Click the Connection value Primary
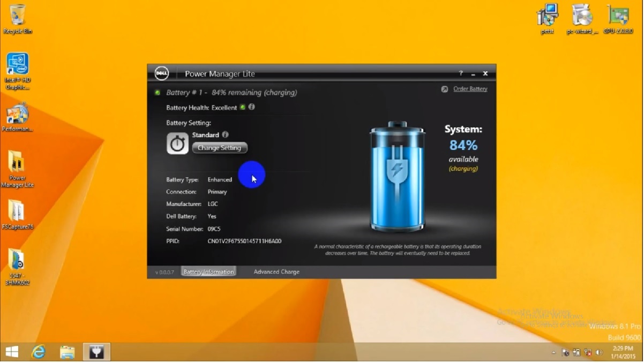Viewport: 644px width, 363px height. [x=217, y=192]
